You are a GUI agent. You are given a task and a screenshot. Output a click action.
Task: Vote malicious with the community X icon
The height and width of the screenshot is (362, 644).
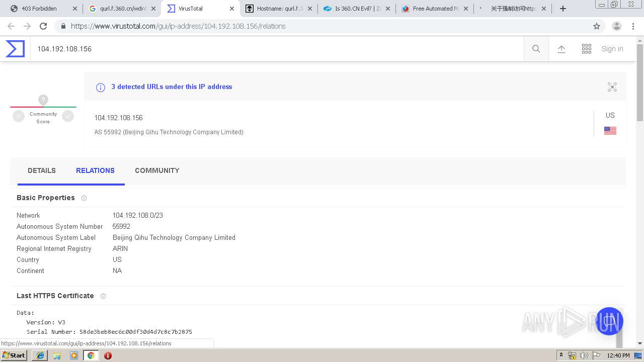click(x=19, y=116)
